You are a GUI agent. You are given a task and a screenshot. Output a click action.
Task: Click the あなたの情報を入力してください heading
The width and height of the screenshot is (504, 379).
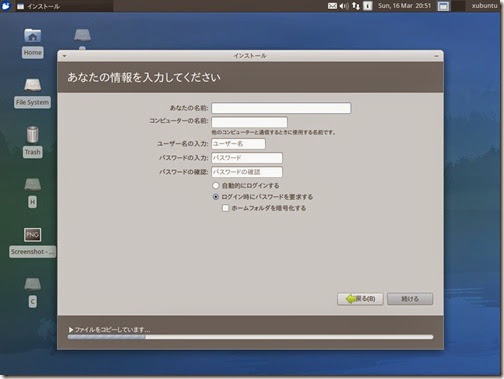click(x=144, y=77)
